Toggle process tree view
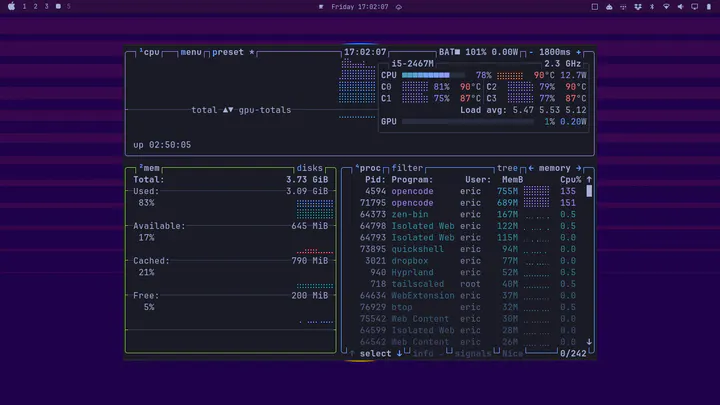This screenshot has height=405, width=720. click(x=507, y=168)
